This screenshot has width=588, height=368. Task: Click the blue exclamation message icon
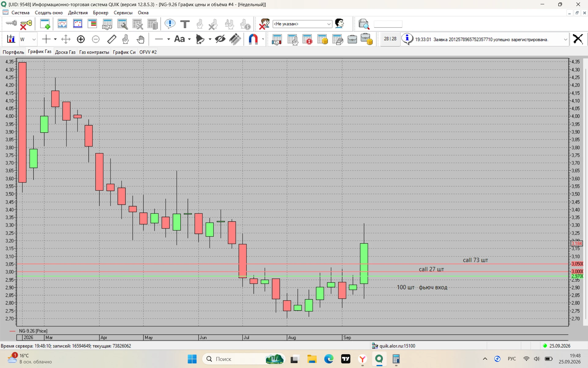(170, 24)
